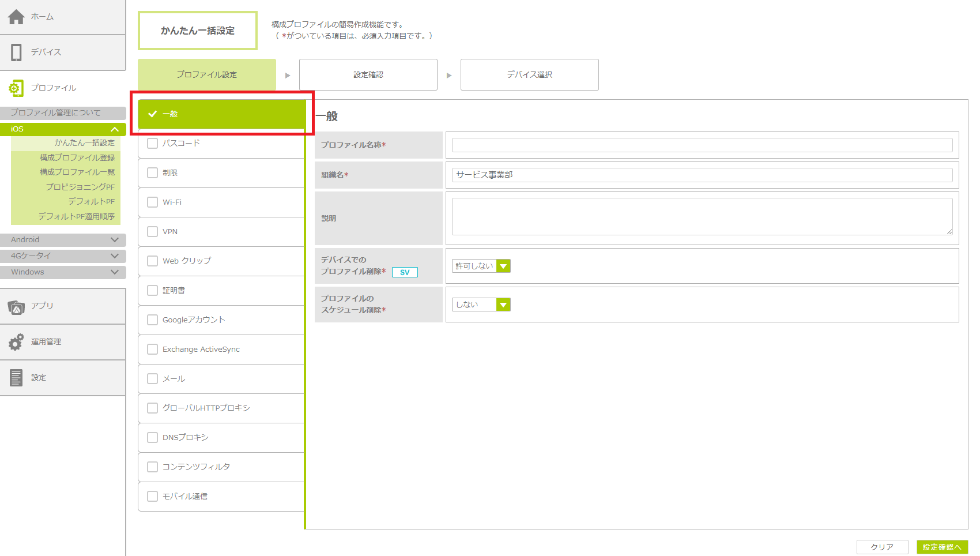
Task: Click the Operations Management gears icon
Action: 16,342
